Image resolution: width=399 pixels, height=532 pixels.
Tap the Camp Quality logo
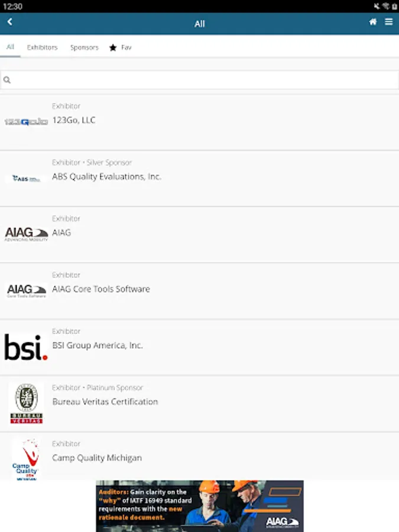[x=26, y=459]
